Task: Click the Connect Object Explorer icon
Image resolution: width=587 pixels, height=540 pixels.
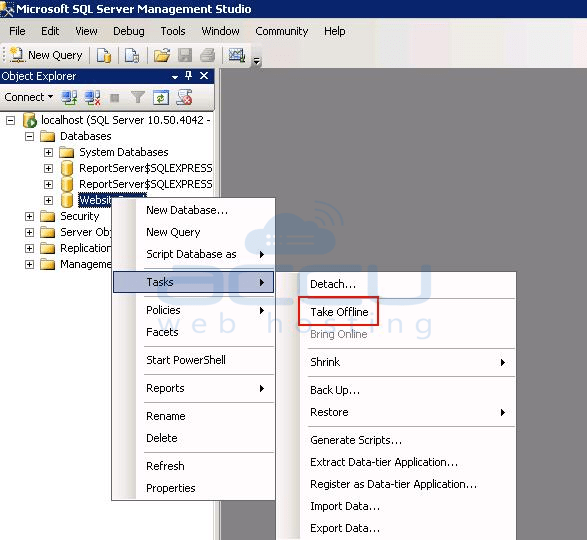Action: tap(69, 98)
